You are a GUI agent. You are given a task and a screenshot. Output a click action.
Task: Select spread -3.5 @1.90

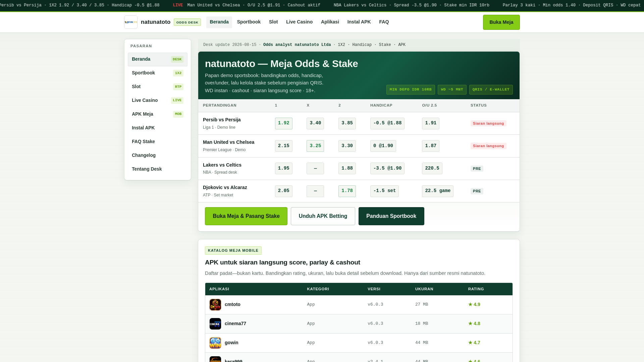click(387, 169)
